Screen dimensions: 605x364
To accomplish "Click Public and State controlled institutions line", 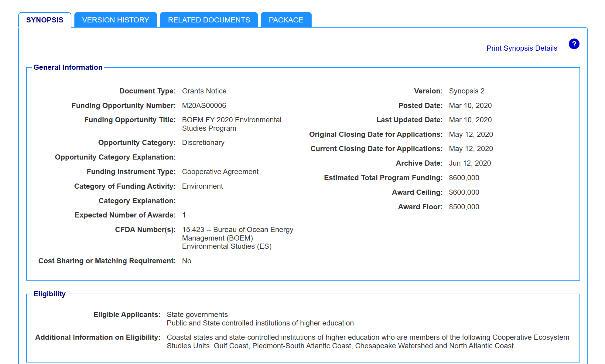I will (260, 323).
